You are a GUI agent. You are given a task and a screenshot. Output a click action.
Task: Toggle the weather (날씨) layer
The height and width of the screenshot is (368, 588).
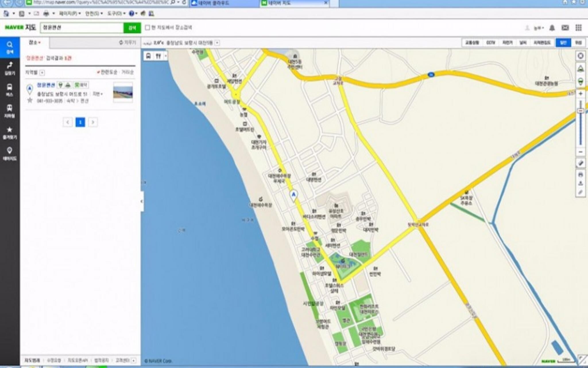click(523, 43)
